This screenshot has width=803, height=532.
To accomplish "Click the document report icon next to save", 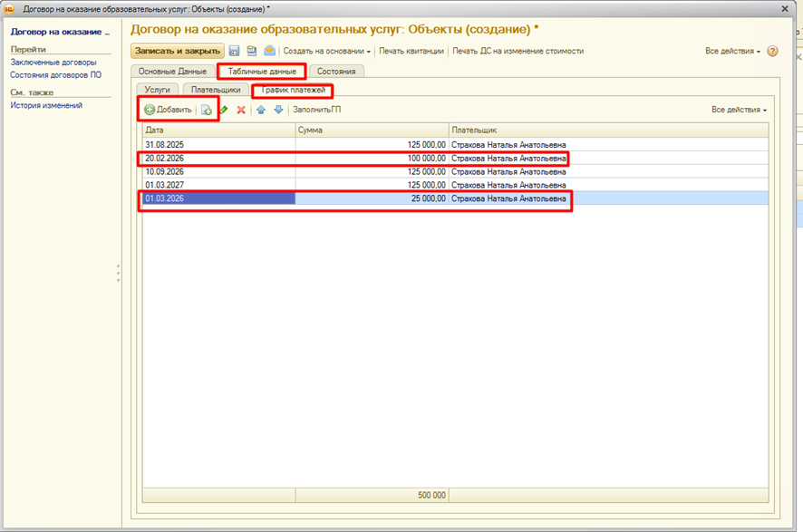I will tap(252, 52).
